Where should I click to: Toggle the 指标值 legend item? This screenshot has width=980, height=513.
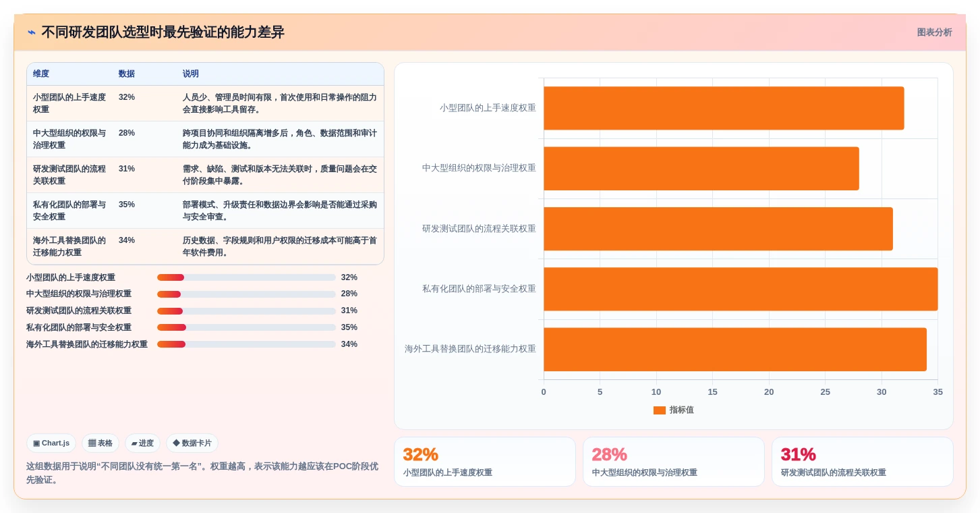673,410
